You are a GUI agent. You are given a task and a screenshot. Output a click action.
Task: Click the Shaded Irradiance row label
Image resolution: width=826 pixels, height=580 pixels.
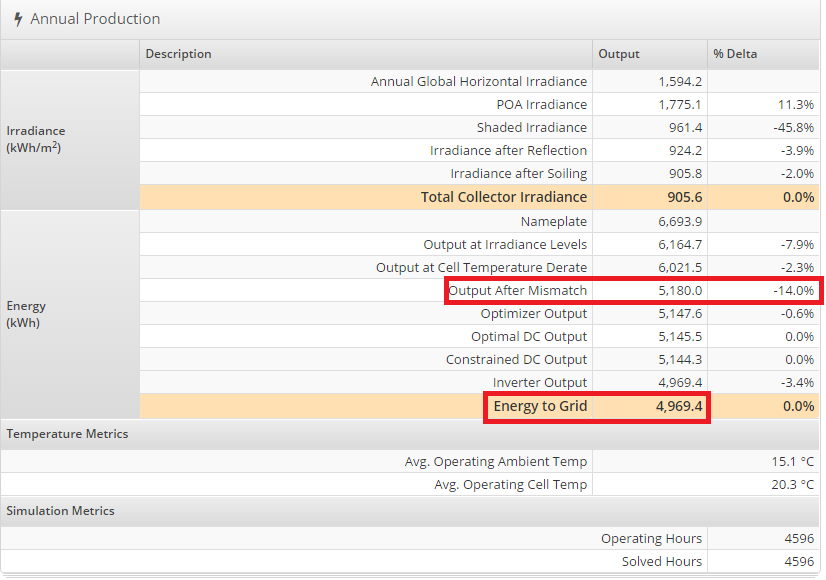(x=532, y=127)
